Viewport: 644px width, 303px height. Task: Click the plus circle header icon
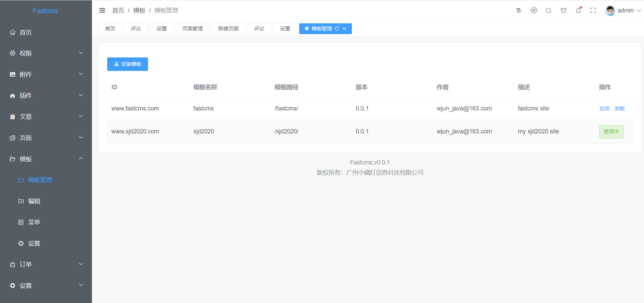click(x=534, y=10)
